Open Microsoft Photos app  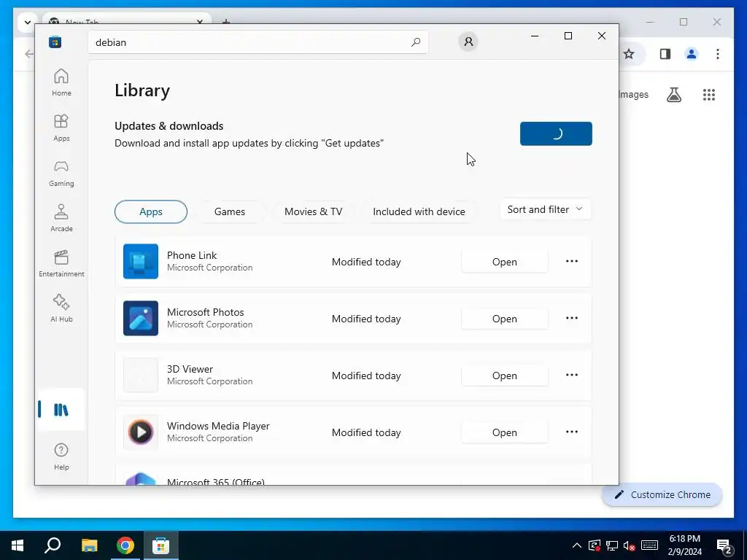click(505, 319)
